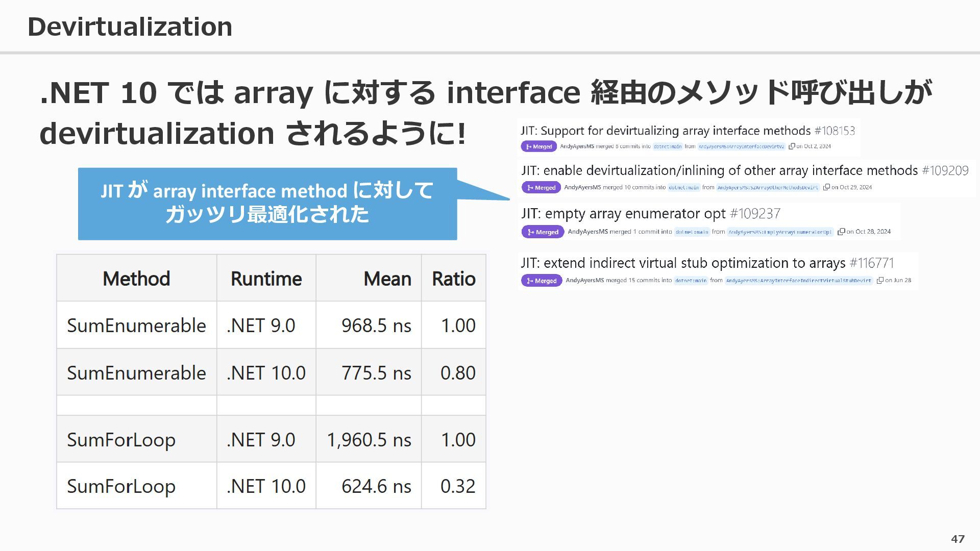Click Merged badge on PR #108153

click(x=538, y=146)
